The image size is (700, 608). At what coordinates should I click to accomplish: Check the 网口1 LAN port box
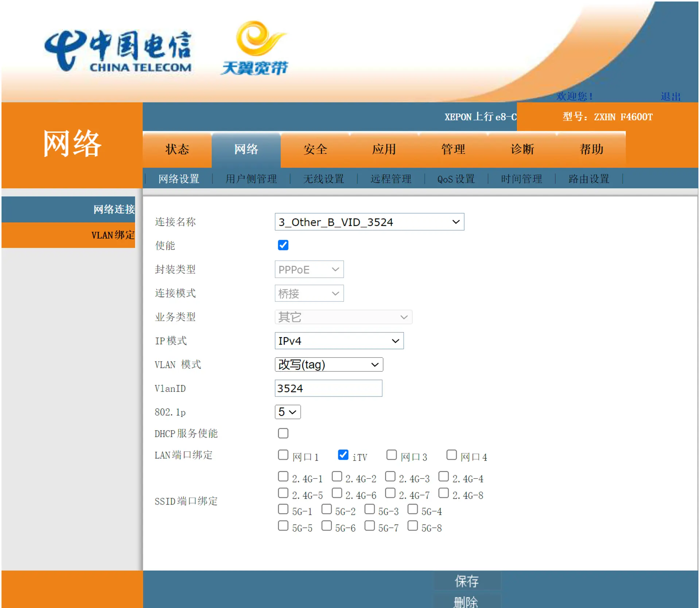(283, 455)
